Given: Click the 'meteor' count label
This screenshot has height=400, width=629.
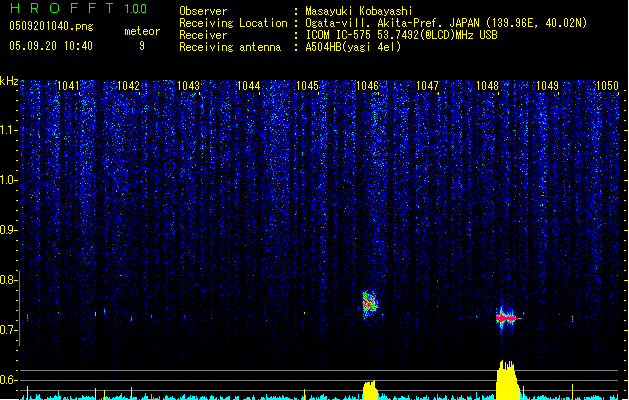Looking at the screenshot, I should [142, 31].
